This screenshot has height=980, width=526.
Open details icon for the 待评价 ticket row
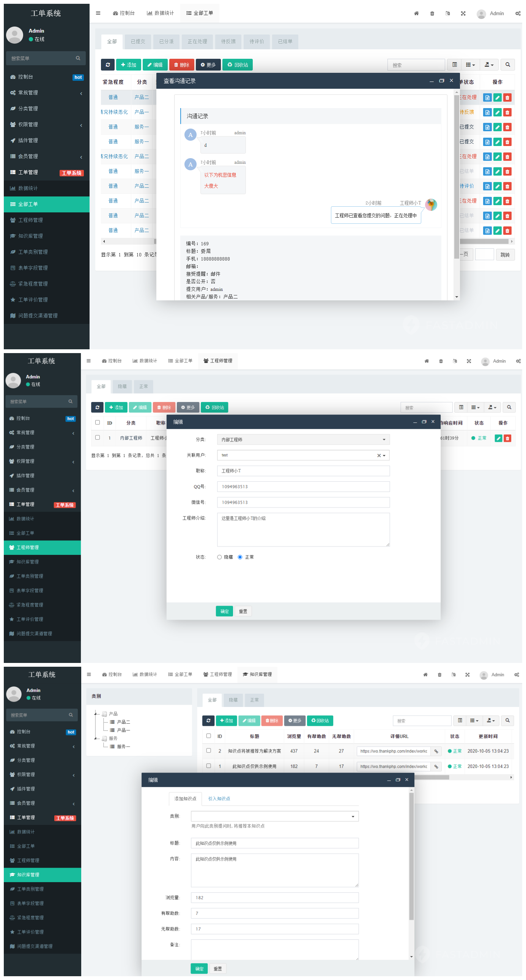coord(487,187)
